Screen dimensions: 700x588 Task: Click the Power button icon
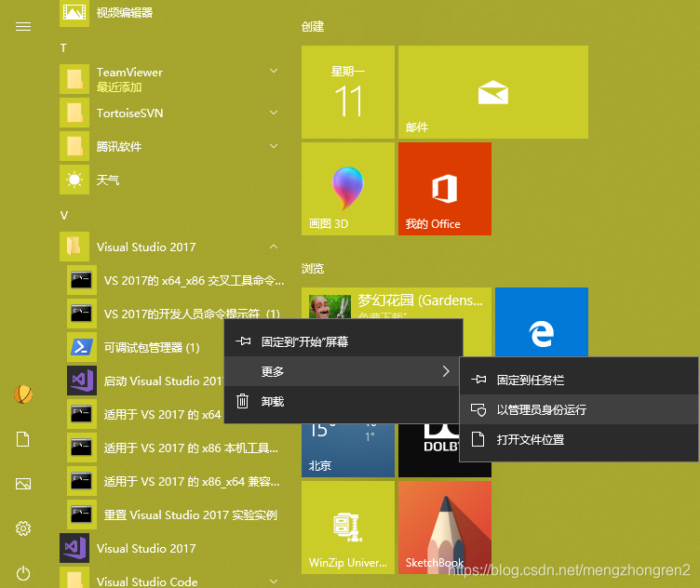[23, 573]
